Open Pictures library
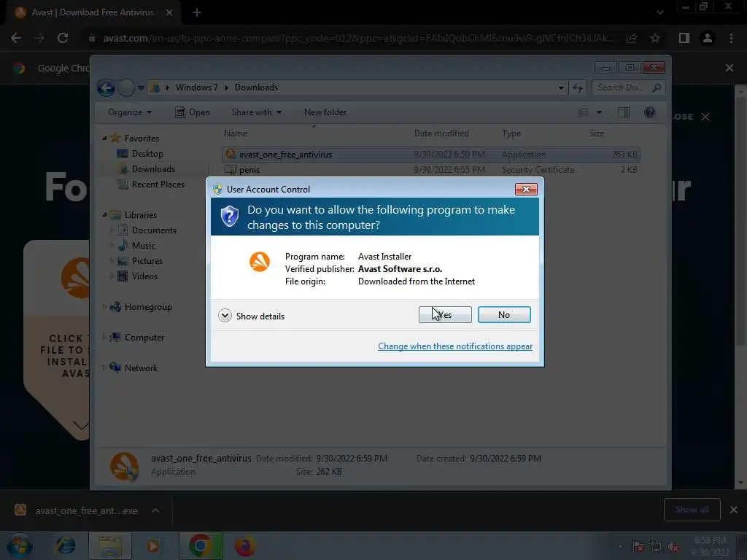The height and width of the screenshot is (560, 747). click(x=147, y=261)
